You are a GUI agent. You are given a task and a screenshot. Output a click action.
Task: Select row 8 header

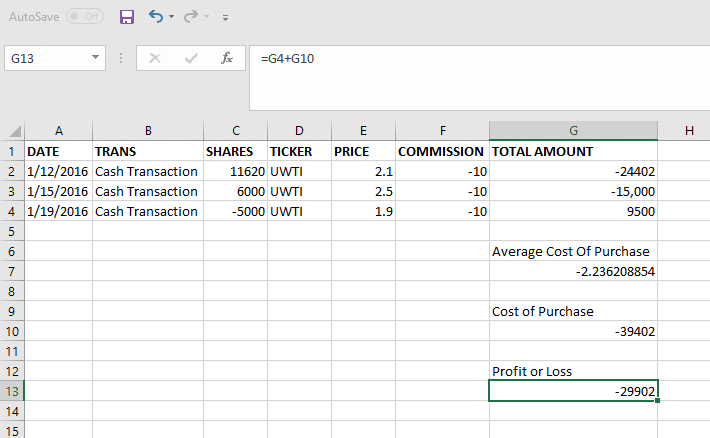tap(12, 291)
